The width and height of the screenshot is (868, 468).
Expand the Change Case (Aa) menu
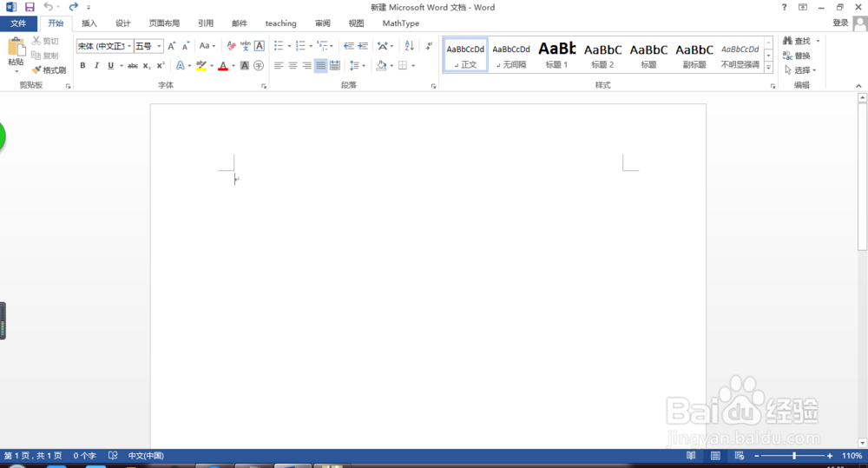(207, 46)
